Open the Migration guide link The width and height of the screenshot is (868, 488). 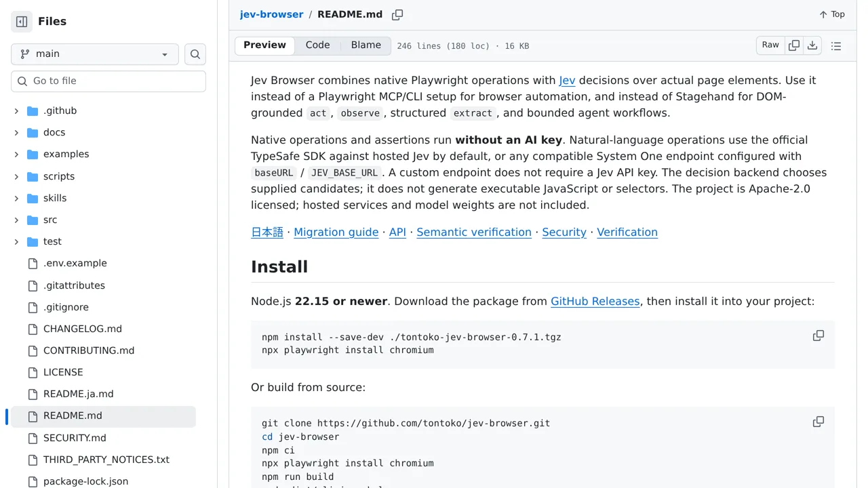[336, 232]
